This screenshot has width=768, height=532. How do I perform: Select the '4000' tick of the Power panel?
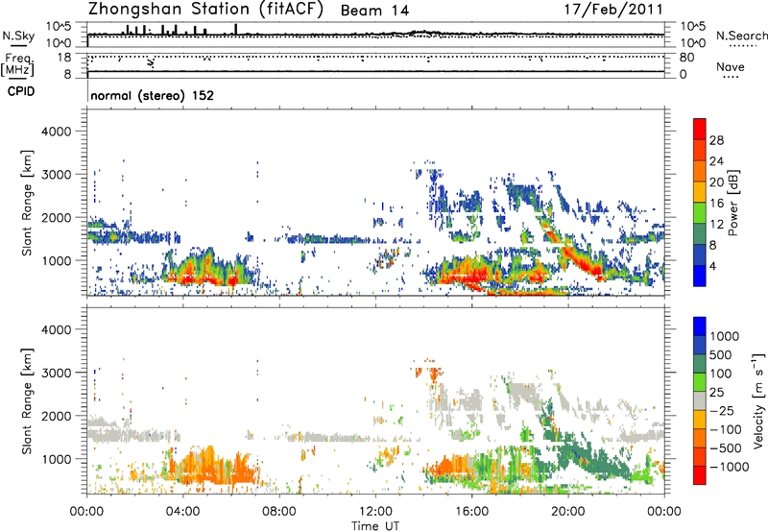56,132
